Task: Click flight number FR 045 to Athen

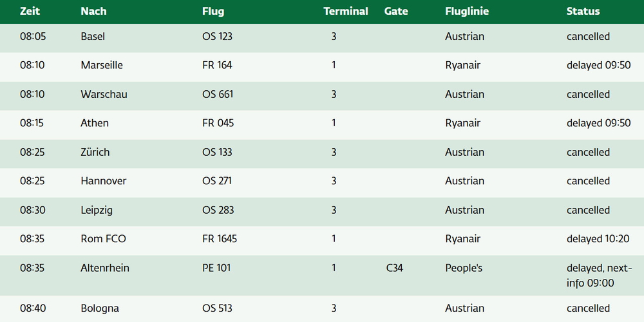Action: click(217, 123)
